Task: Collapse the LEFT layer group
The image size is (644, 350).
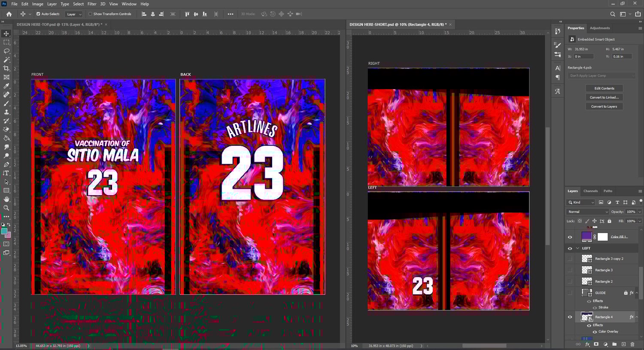Action: [x=577, y=248]
